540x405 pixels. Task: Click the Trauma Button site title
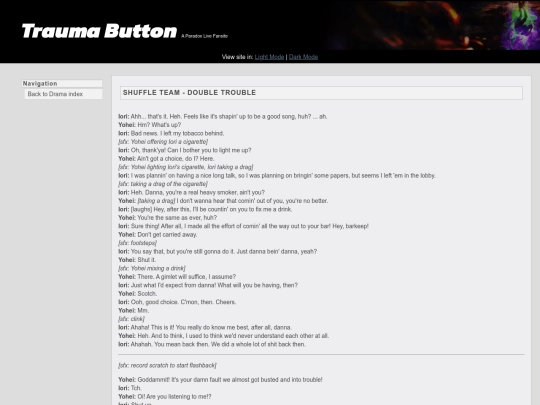point(99,31)
